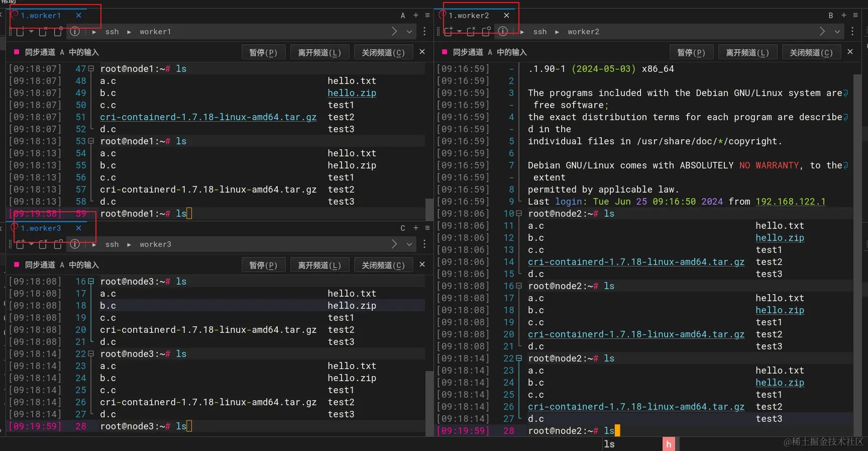This screenshot has width=868, height=451.
Task: Open hamburger menu of pane group A
Action: (x=427, y=16)
